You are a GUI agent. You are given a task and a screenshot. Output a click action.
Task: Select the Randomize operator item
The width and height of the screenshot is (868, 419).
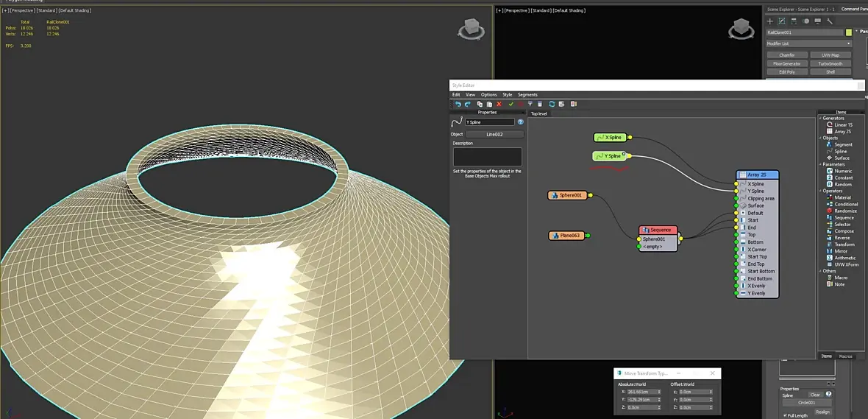pyautogui.click(x=845, y=211)
